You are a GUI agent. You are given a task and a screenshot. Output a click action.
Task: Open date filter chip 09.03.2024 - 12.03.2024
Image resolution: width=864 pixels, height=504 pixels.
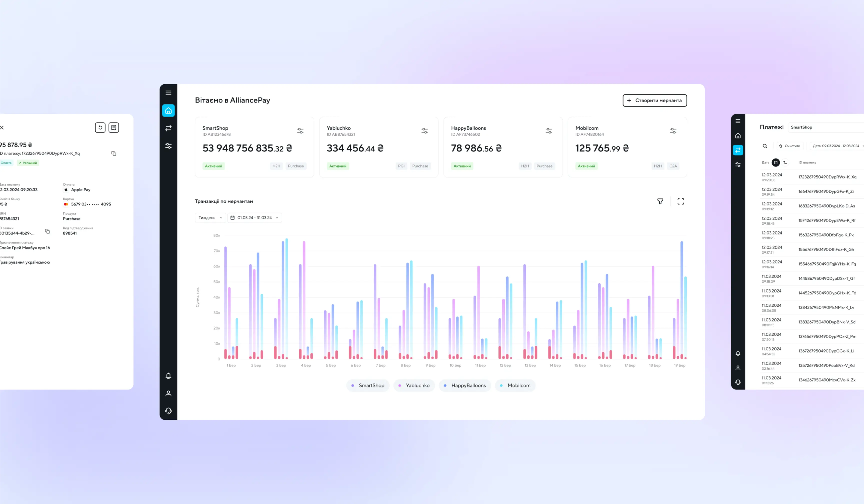coord(837,146)
